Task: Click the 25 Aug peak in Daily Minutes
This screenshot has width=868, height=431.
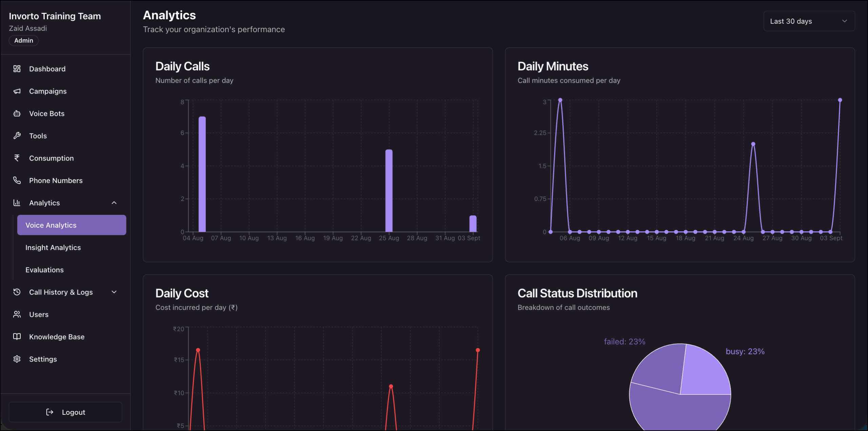Action: coord(753,144)
